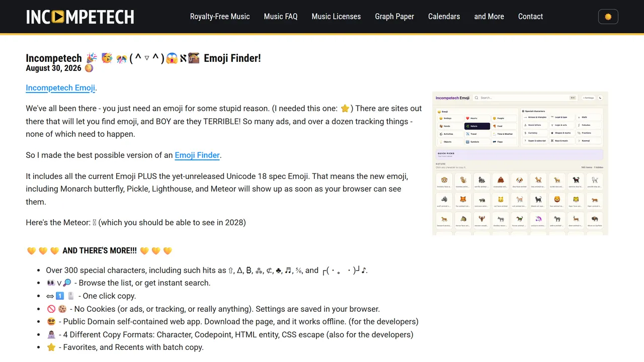Open the Contact page from the header
Screen dimensions: 644x362
tap(530, 17)
